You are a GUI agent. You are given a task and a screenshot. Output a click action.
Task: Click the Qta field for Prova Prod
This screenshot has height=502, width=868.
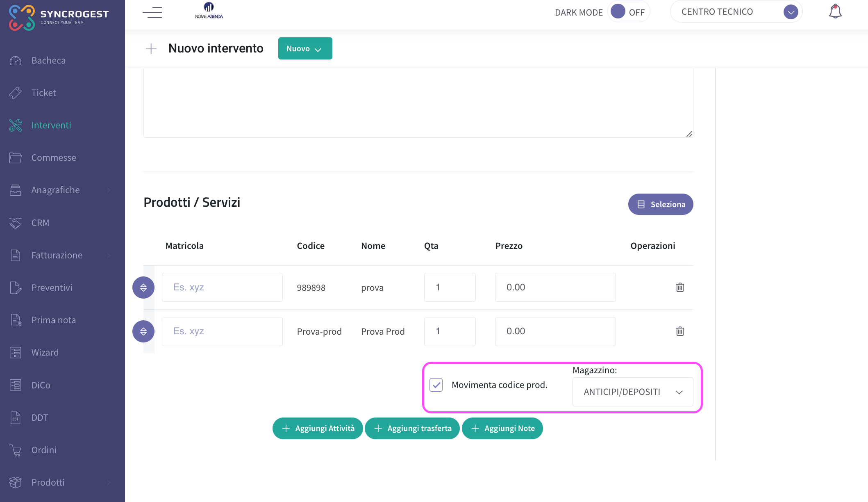click(x=450, y=331)
